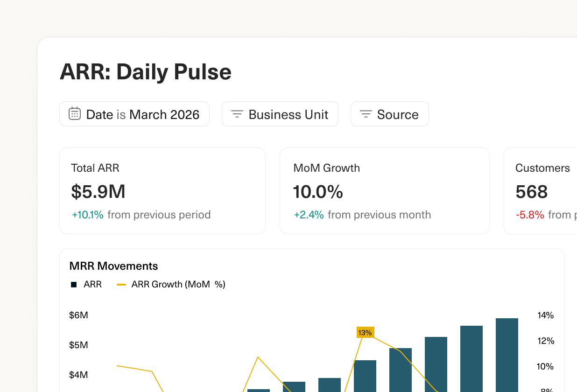Expand the Business Unit filter options
Viewport: 577px width, 392px height.
click(x=280, y=113)
